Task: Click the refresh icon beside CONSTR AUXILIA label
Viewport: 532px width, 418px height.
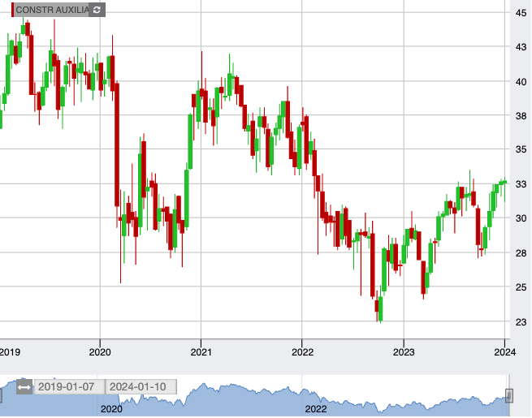Action: (97, 10)
